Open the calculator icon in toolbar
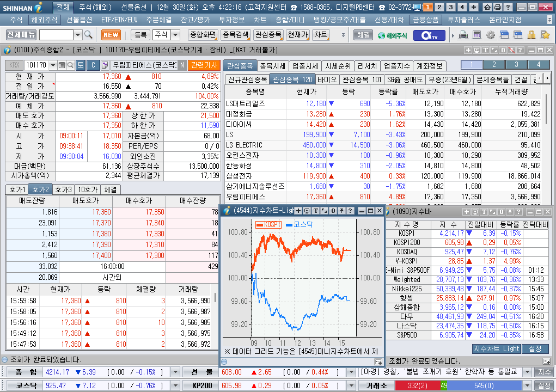 point(477,35)
